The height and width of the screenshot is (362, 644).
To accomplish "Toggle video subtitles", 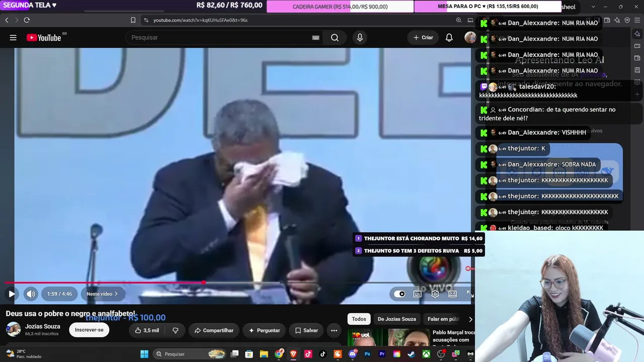I will (418, 294).
